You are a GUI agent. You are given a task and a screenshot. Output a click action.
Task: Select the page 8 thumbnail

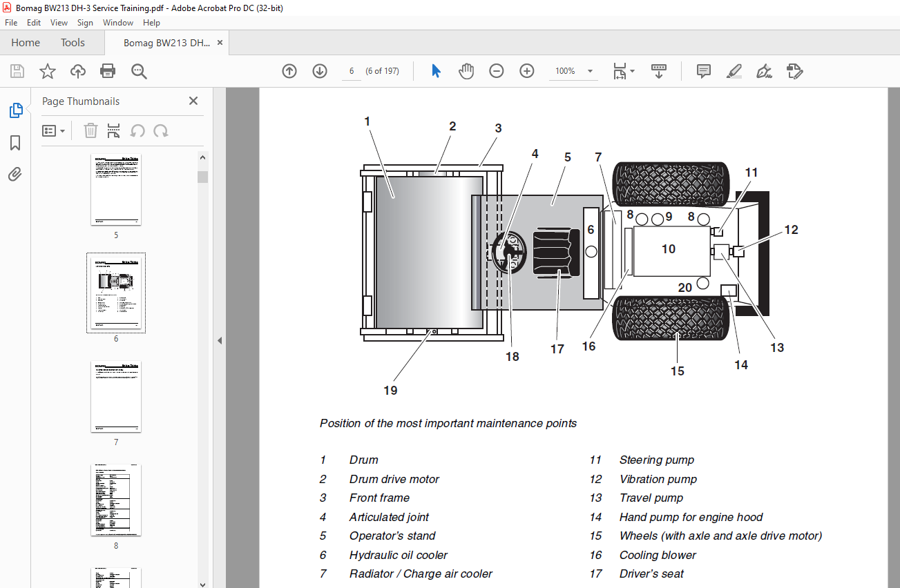(x=116, y=500)
